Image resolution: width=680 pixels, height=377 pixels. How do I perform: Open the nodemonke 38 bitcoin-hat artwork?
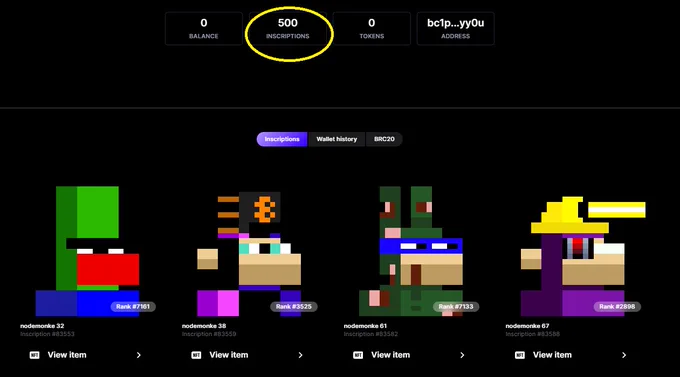tap(249, 254)
